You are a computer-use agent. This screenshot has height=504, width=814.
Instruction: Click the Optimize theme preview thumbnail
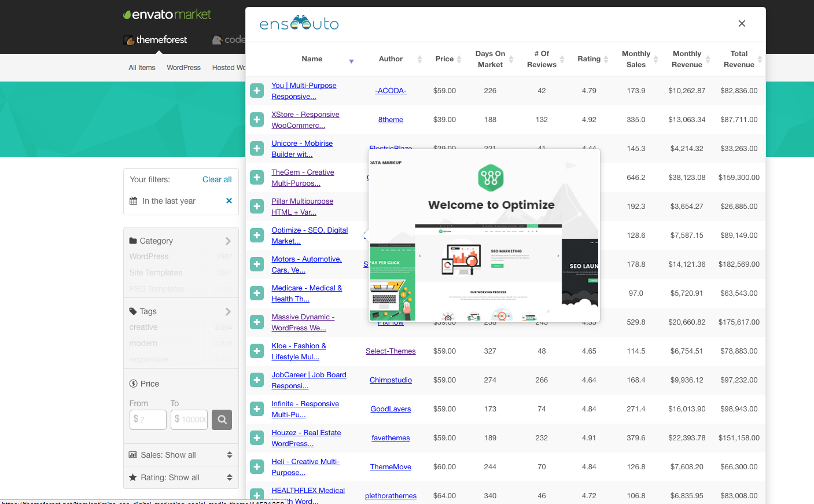[x=484, y=236]
